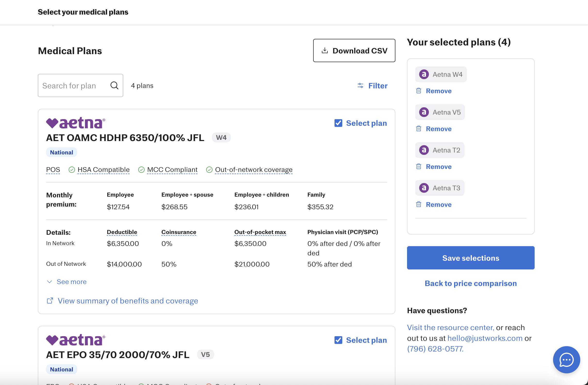Open View summary of benefits and coverage
This screenshot has height=385, width=588.
(x=128, y=301)
